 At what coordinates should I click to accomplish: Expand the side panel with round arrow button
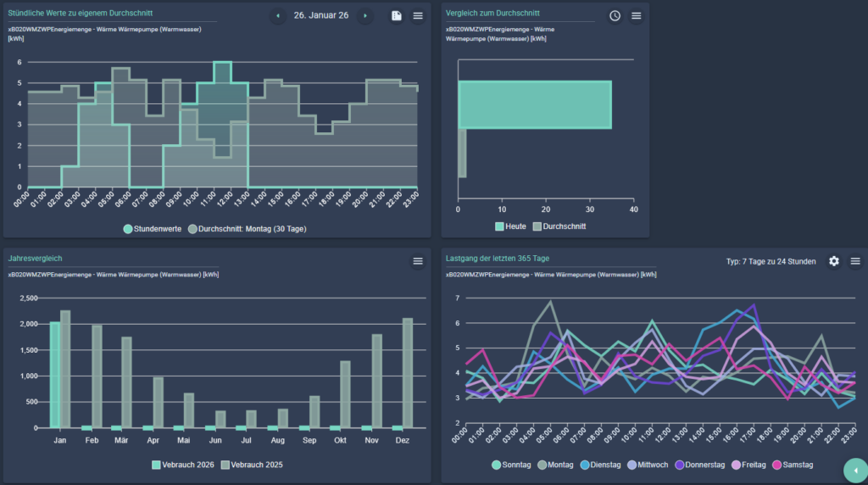(855, 470)
